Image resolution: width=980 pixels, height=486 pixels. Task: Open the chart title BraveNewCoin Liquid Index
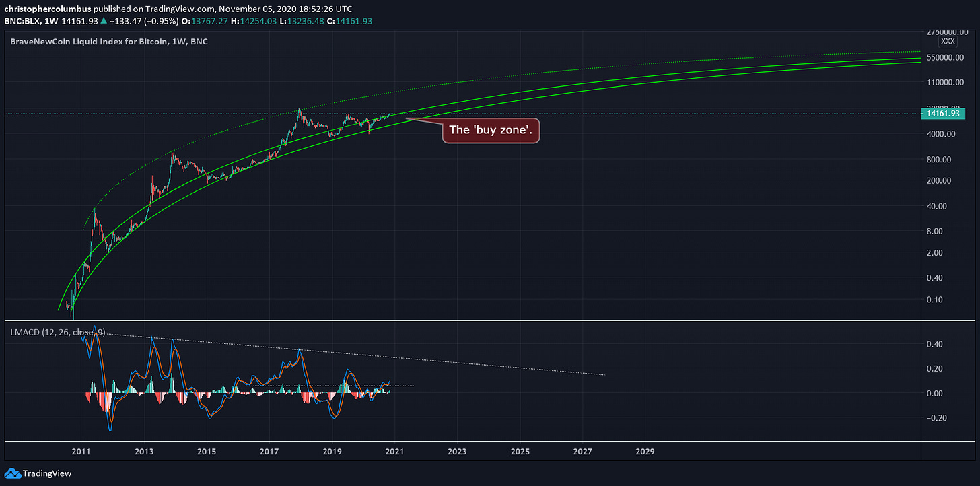[108, 41]
